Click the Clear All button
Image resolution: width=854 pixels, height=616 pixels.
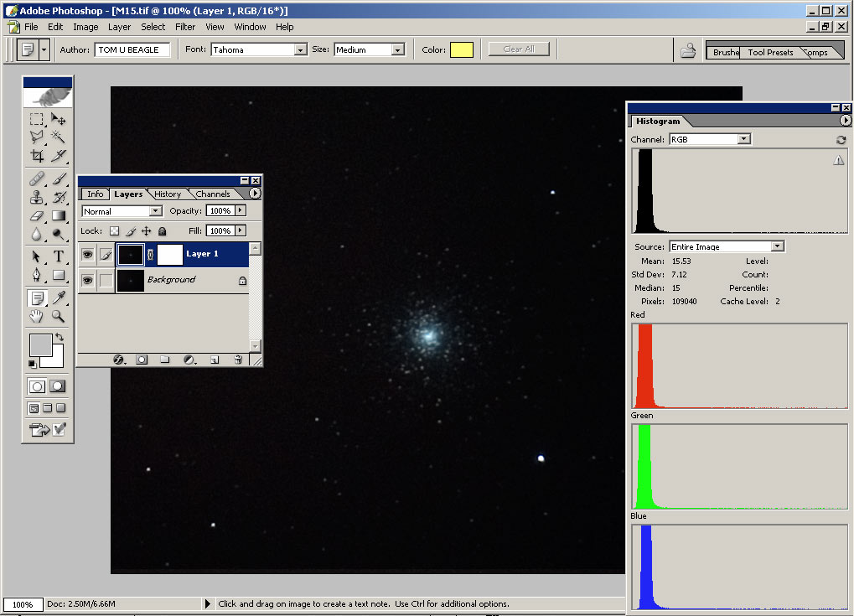(518, 49)
